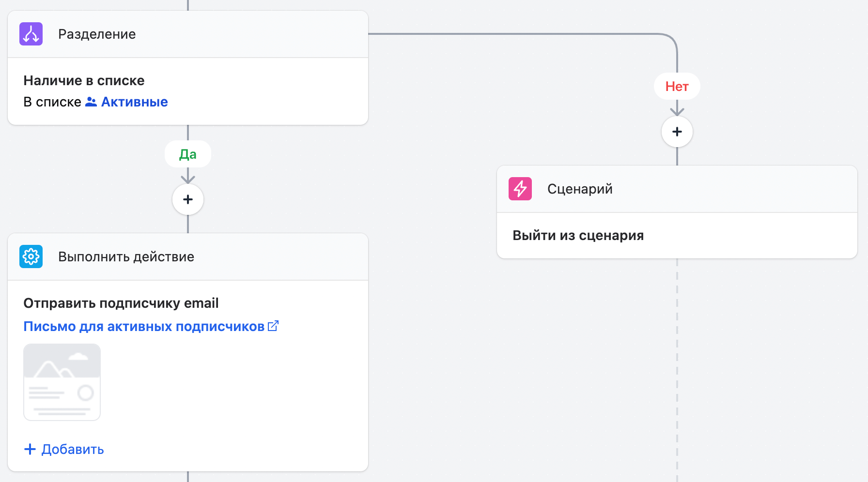The height and width of the screenshot is (482, 868).
Task: Add a step under the Нет branch
Action: click(677, 132)
